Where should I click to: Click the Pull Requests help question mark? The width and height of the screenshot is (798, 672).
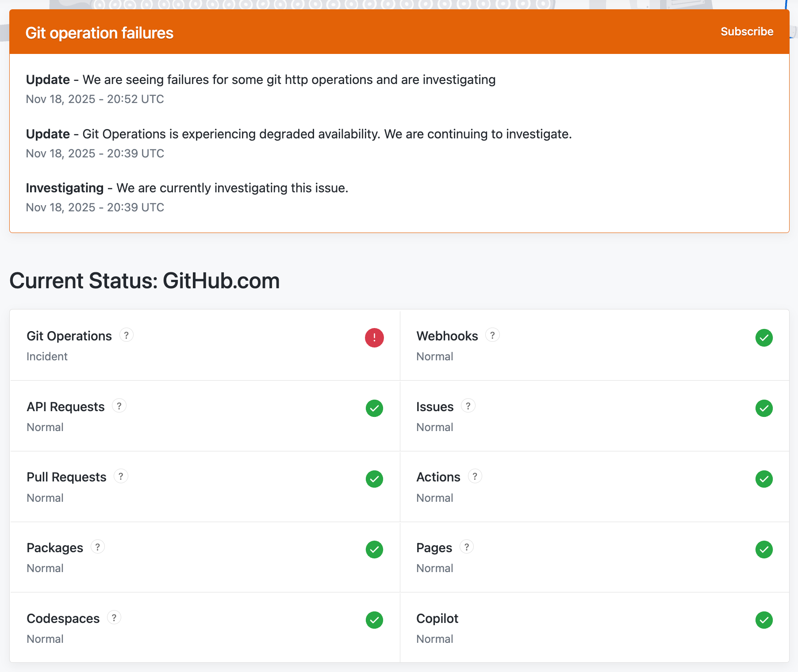pyautogui.click(x=121, y=477)
